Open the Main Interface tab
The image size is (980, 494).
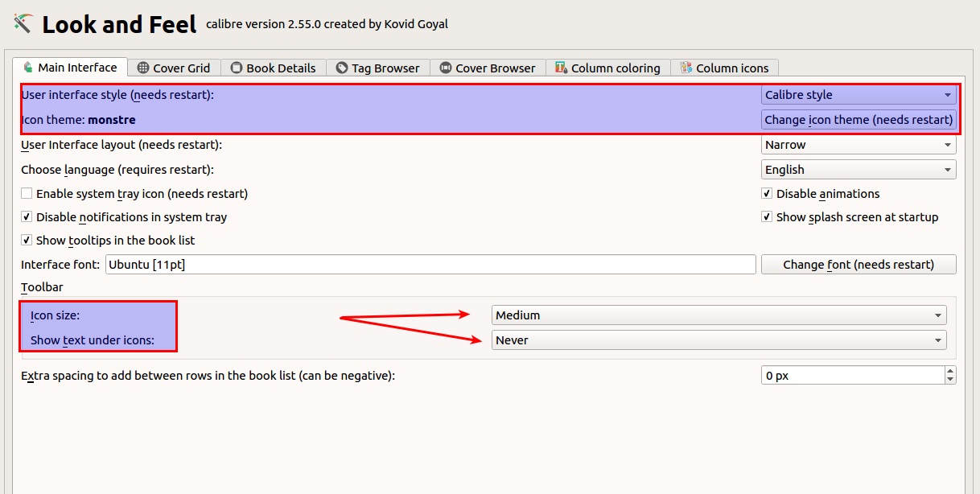click(x=70, y=67)
